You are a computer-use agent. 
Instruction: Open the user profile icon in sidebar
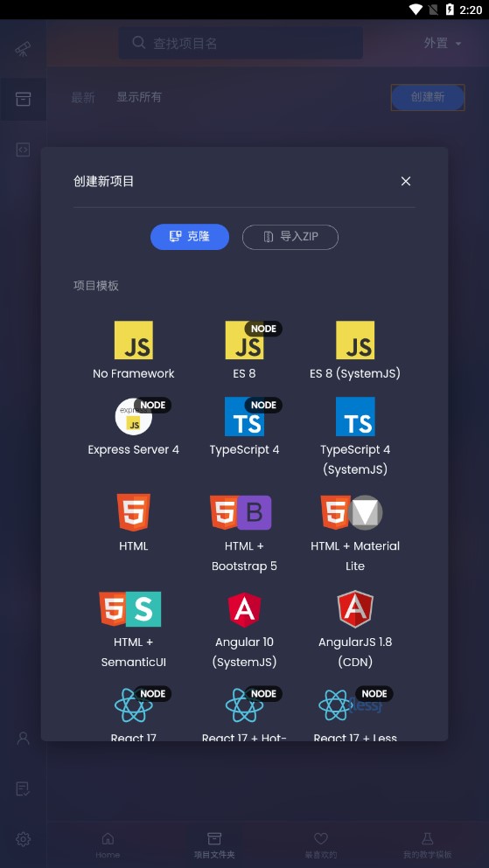click(x=23, y=738)
